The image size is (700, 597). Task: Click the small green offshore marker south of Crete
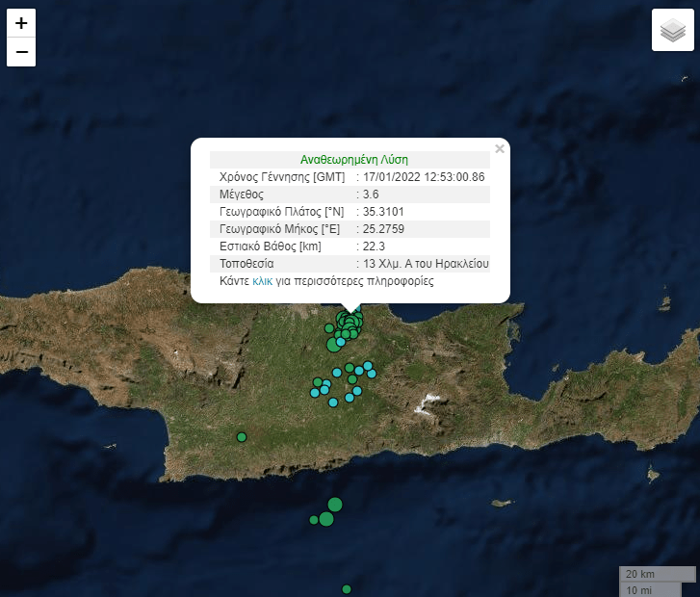(314, 520)
